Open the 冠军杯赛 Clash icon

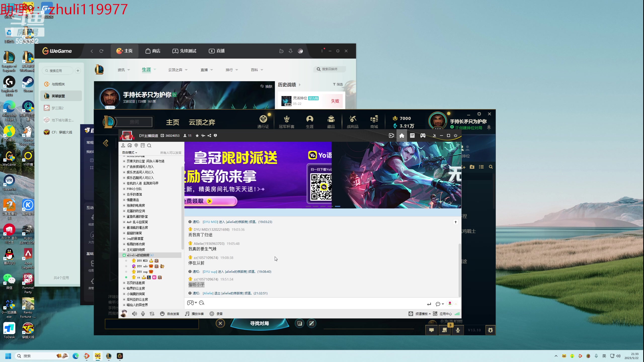(x=287, y=121)
